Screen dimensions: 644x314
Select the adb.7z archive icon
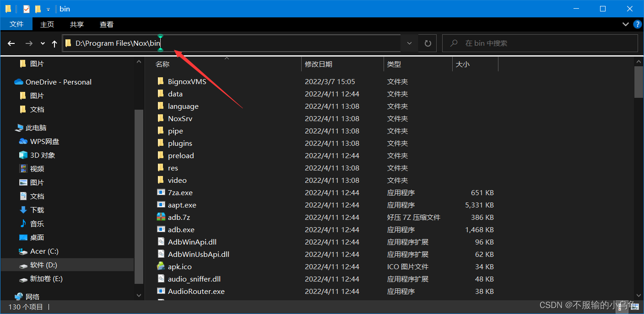tap(161, 217)
